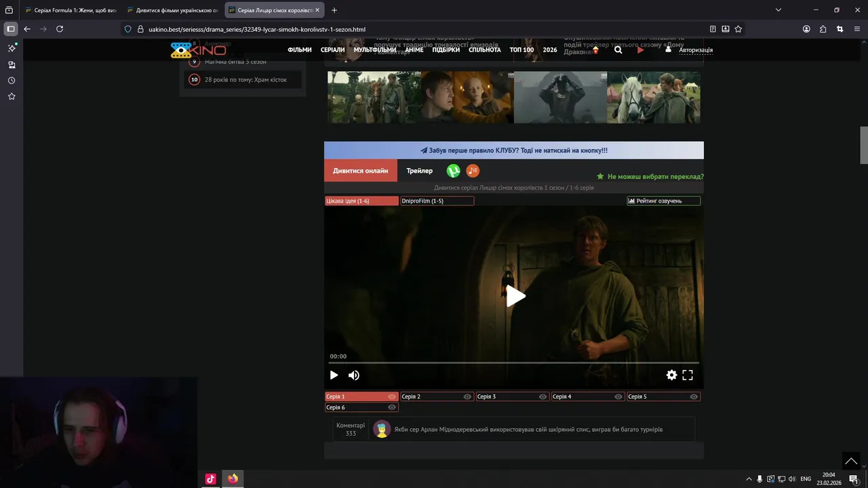
Task: Switch to the Трейлер tab
Action: [x=419, y=171]
